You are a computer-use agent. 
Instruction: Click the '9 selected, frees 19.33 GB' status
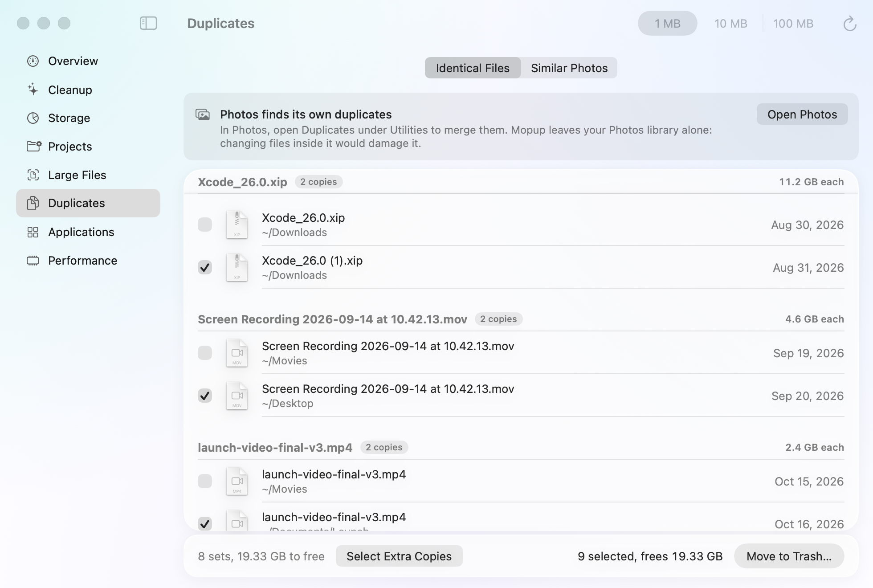click(x=650, y=556)
